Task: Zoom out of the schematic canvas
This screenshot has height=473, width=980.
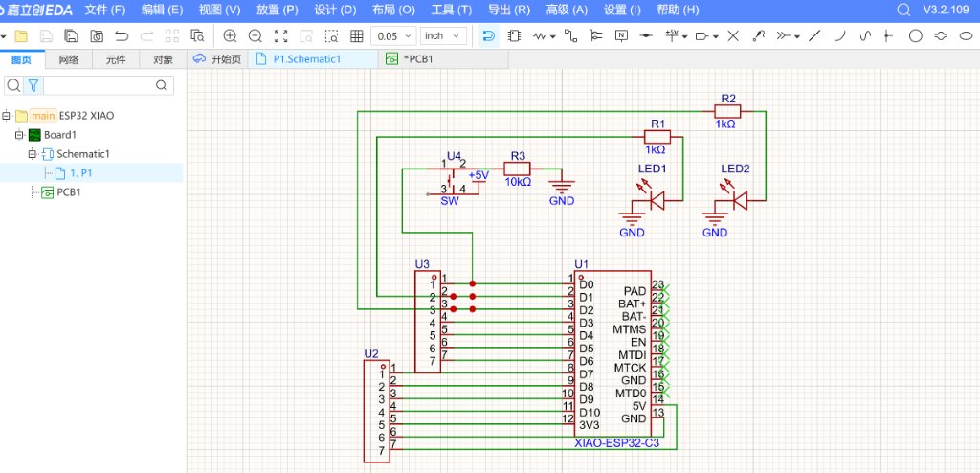Action: pos(255,36)
